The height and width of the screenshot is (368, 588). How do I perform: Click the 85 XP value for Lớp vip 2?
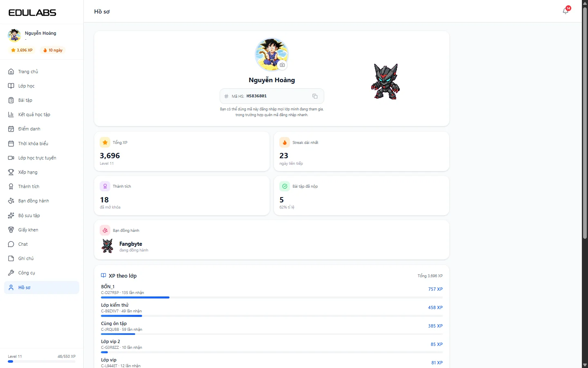pyautogui.click(x=437, y=344)
